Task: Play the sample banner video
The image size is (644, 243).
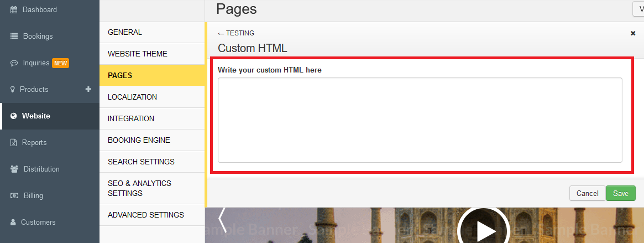Action: [x=483, y=228]
